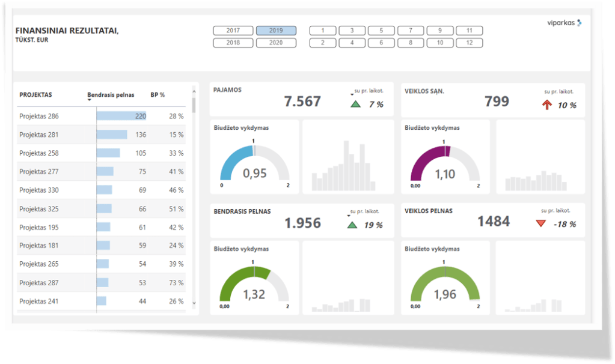Sort table by BP % column header
The width and height of the screenshot is (615, 364).
158,95
